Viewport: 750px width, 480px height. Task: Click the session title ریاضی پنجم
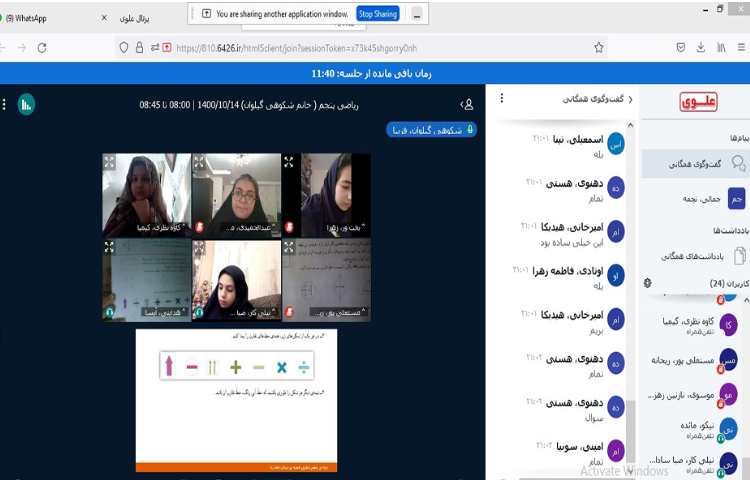coord(249,105)
